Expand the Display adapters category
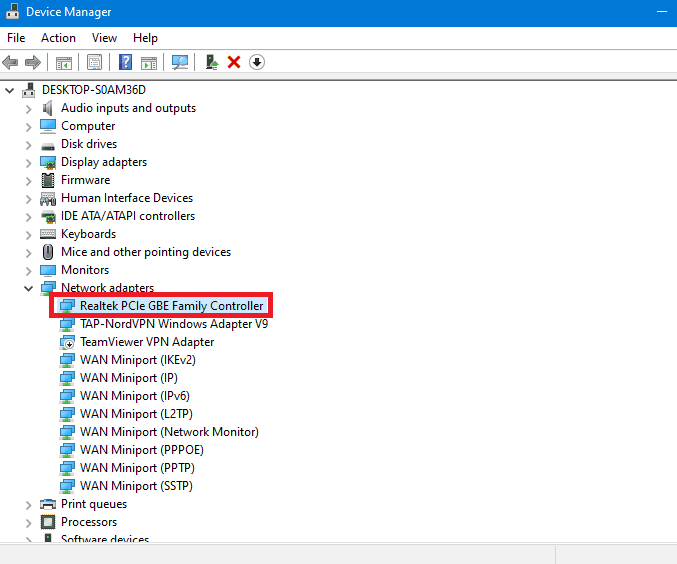 pyautogui.click(x=29, y=162)
